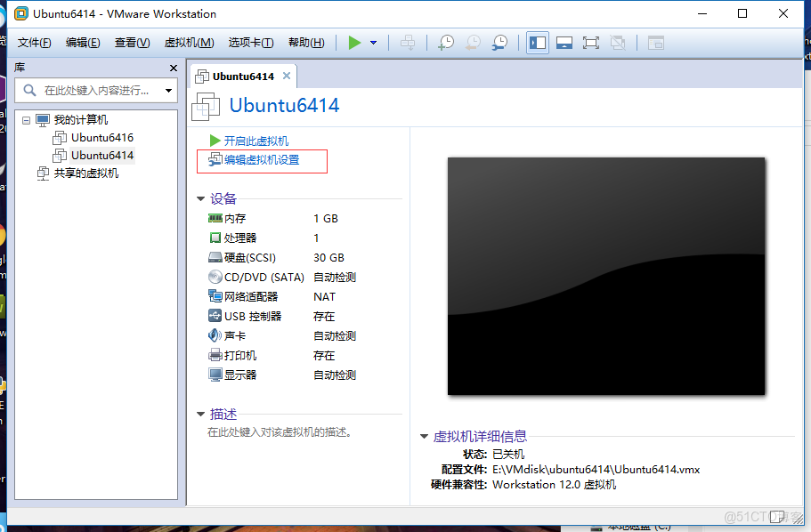Click 编辑虚拟机设置 link

[262, 161]
